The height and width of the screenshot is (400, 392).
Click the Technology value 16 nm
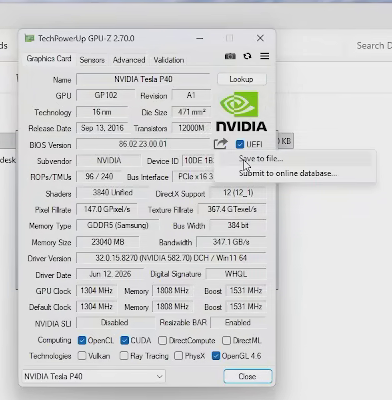coord(102,112)
